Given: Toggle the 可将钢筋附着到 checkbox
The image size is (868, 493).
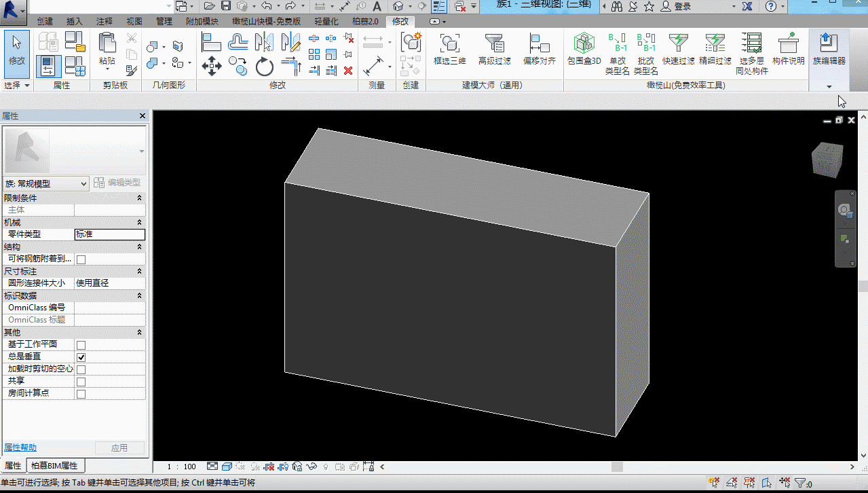Looking at the screenshot, I should tap(81, 259).
